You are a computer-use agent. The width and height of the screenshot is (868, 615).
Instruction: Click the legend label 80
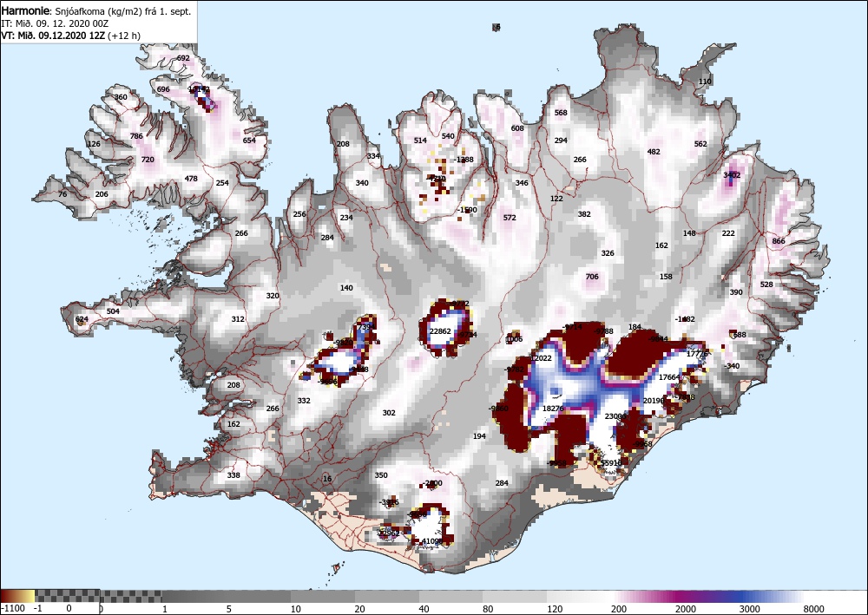pyautogui.click(x=487, y=608)
